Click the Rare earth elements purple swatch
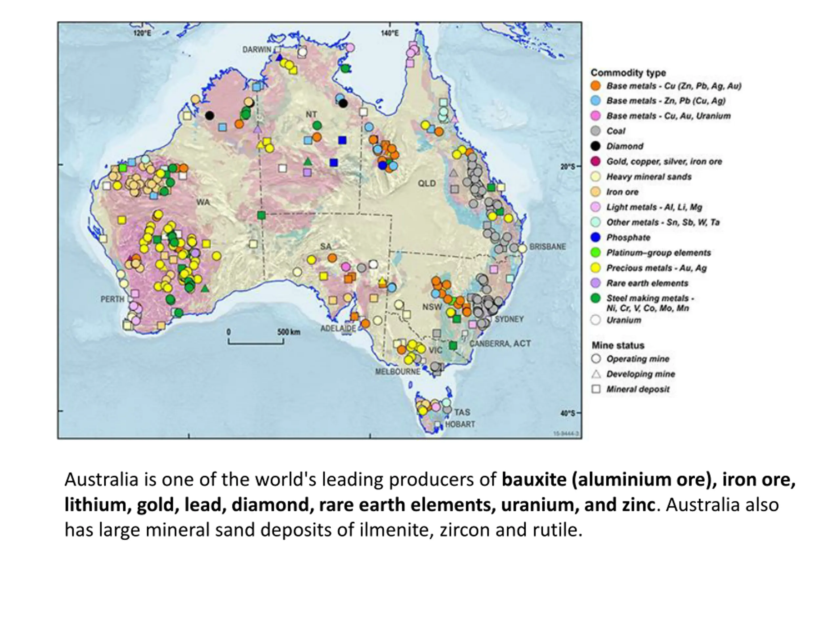This screenshot has height=630, width=840. pos(596,283)
